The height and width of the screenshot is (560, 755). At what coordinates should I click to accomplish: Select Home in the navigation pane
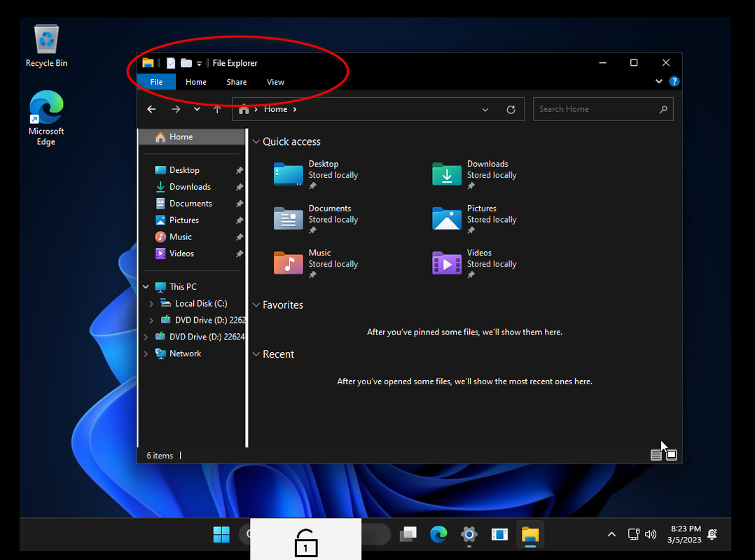(x=192, y=137)
